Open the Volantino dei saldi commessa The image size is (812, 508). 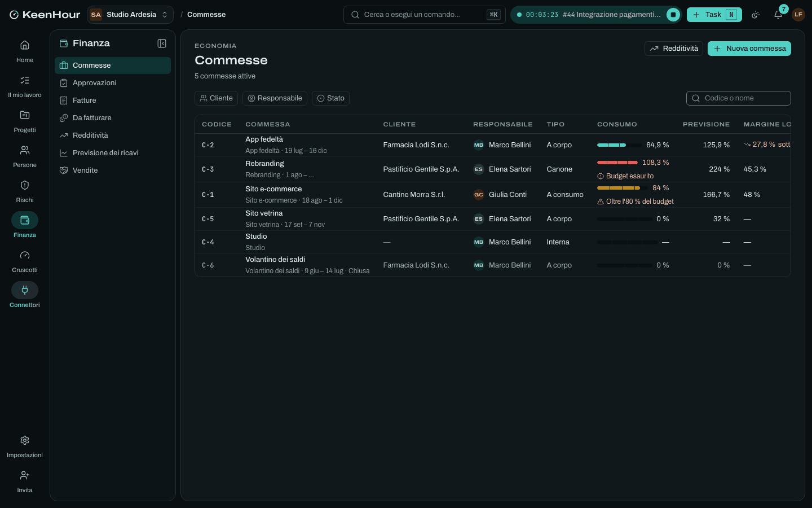coord(275,260)
